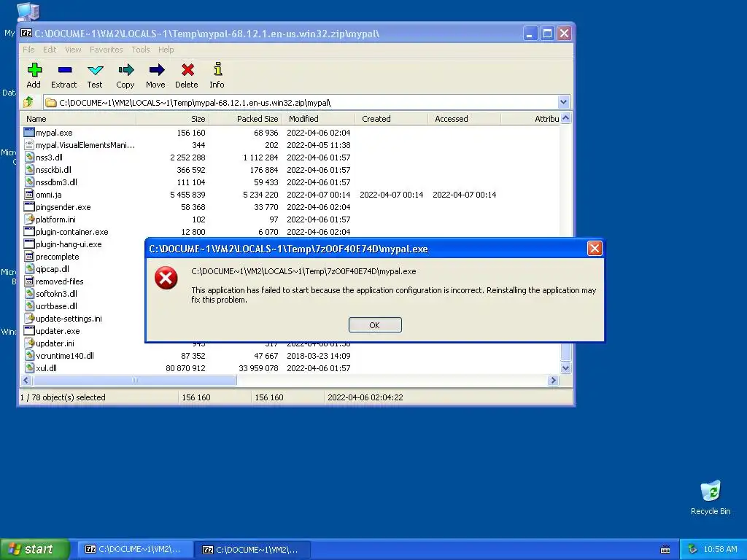Open the Help menu
The height and width of the screenshot is (560, 747).
click(x=166, y=50)
